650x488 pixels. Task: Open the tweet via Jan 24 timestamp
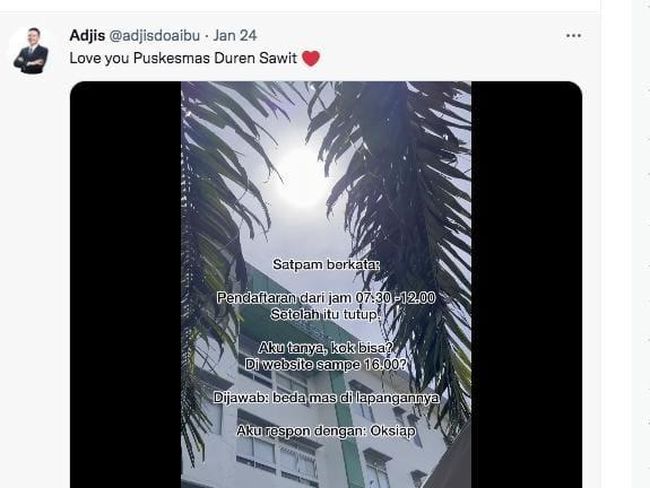tap(235, 36)
